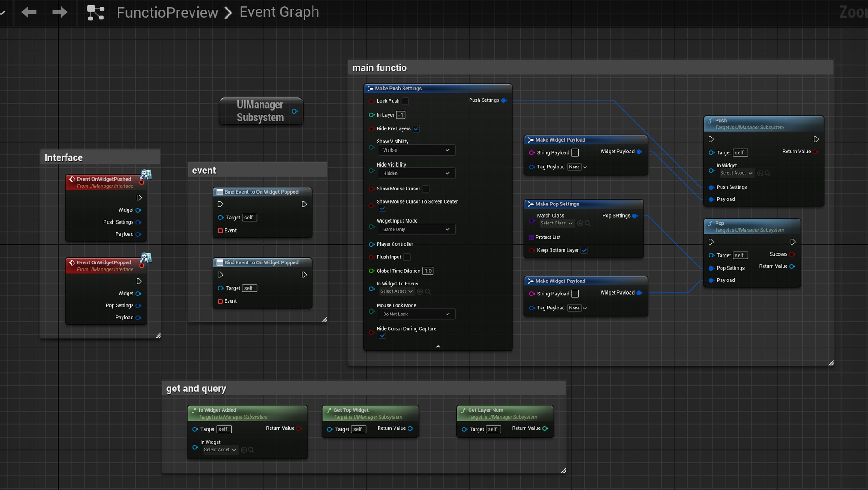The height and width of the screenshot is (490, 868).
Task: Select the Get Top Widget node header
Action: coord(370,413)
